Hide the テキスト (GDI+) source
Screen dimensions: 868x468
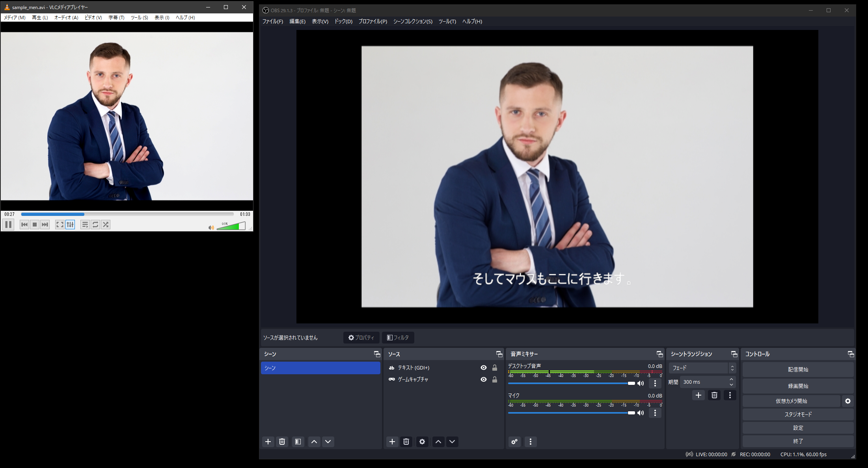point(484,368)
